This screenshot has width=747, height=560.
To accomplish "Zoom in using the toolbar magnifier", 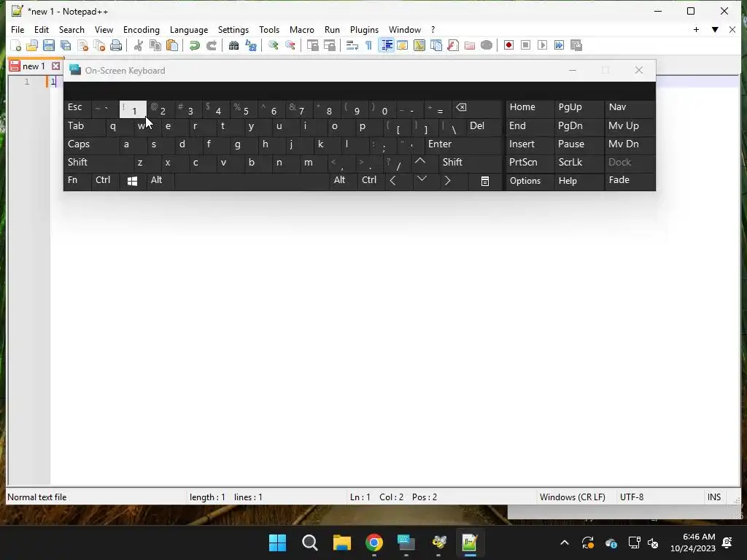I will click(273, 45).
